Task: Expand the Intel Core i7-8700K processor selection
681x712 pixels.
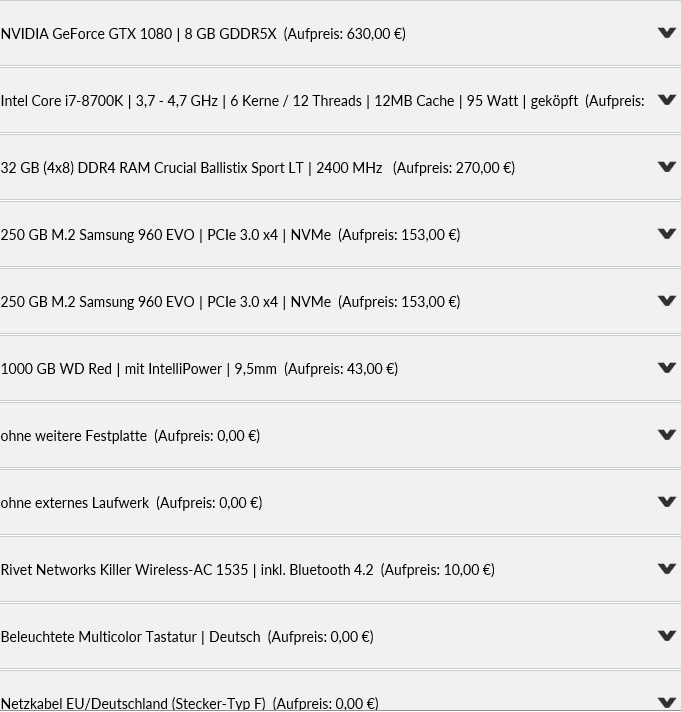Action: point(340,100)
